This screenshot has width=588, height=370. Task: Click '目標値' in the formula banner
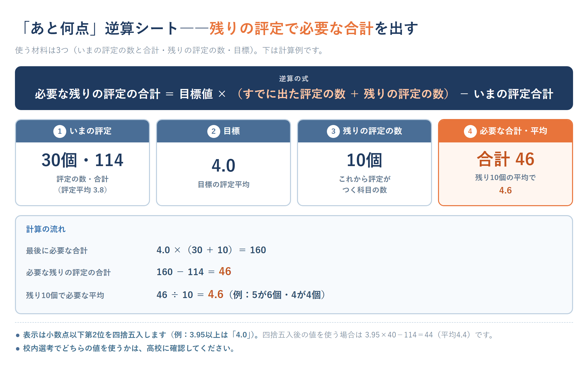[196, 94]
